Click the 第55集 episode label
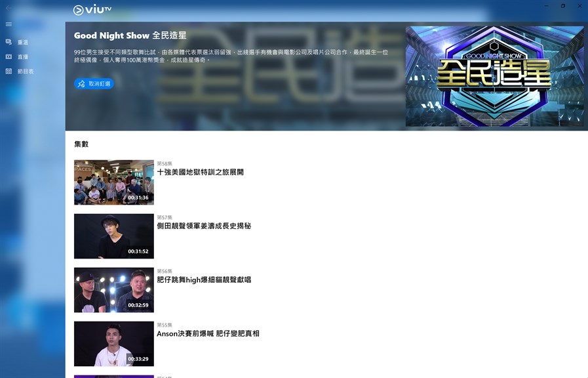This screenshot has width=588, height=378. coord(165,325)
